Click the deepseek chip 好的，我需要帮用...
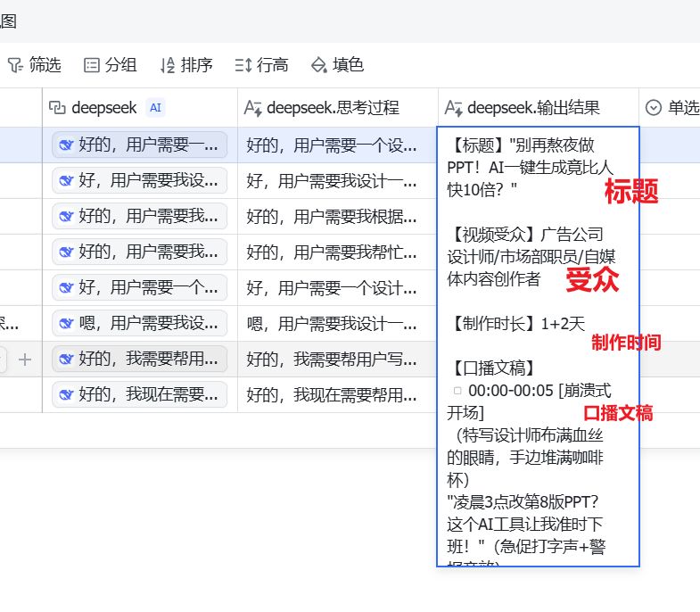The width and height of the screenshot is (700, 612). [140, 360]
